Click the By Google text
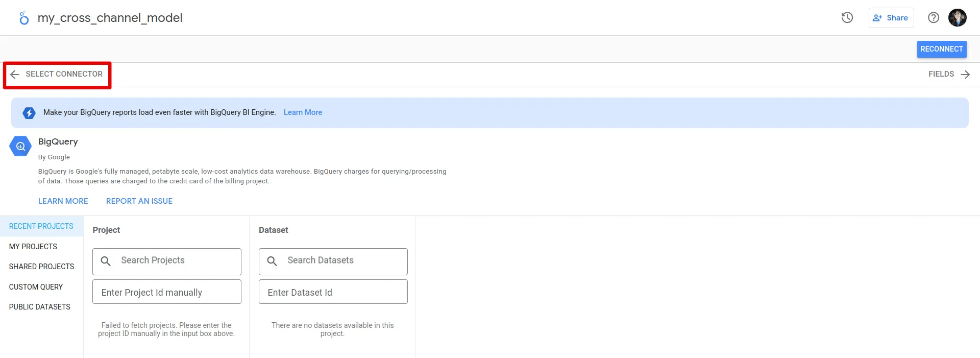The width and height of the screenshot is (980, 358). point(54,157)
